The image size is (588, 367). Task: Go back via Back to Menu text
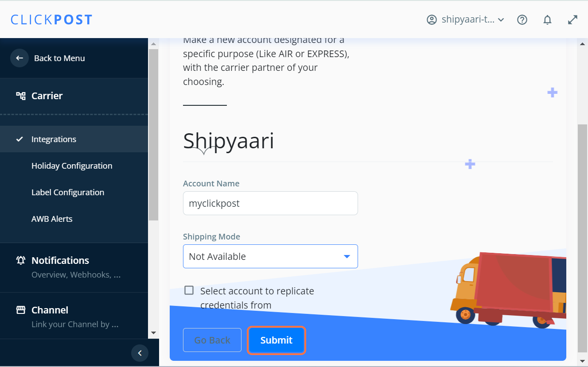point(59,58)
